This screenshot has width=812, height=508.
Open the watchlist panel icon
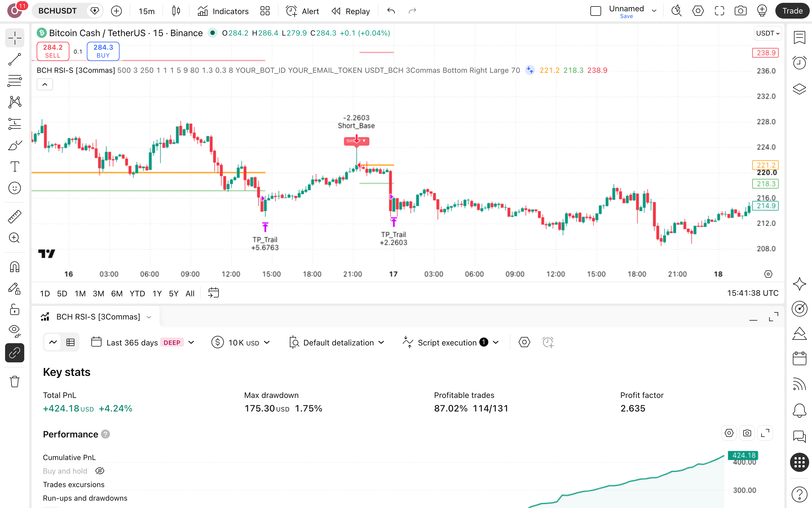(799, 38)
